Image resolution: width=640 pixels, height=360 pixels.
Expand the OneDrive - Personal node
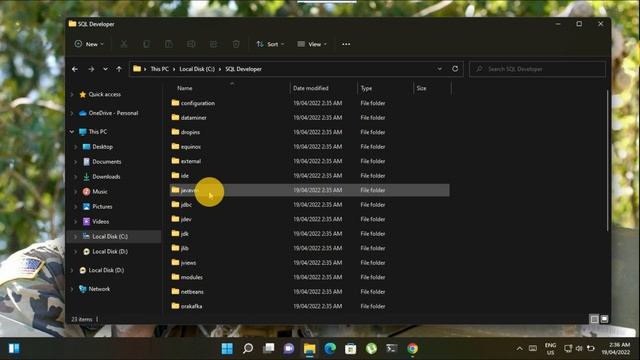tap(72, 113)
